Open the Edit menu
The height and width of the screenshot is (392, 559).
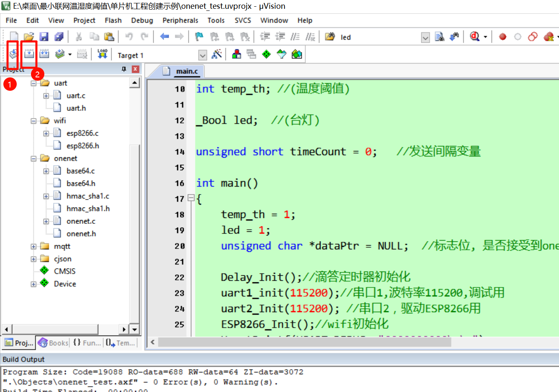[33, 20]
